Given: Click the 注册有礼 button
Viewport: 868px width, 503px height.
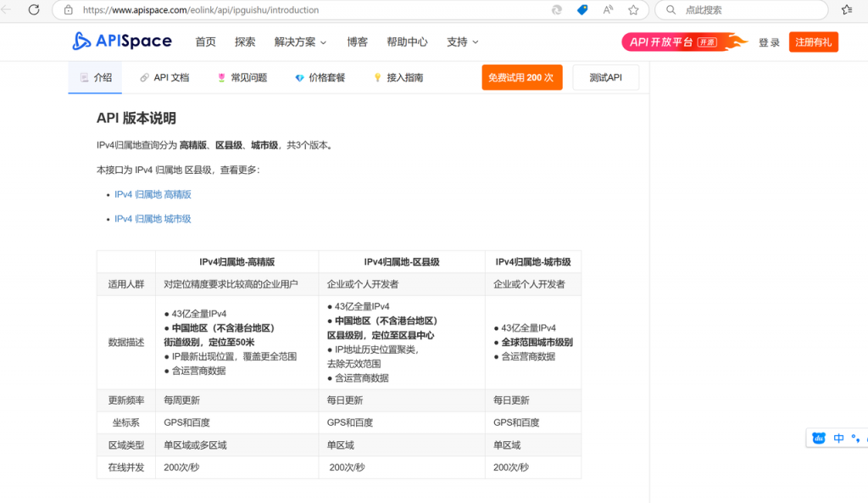Looking at the screenshot, I should point(813,42).
